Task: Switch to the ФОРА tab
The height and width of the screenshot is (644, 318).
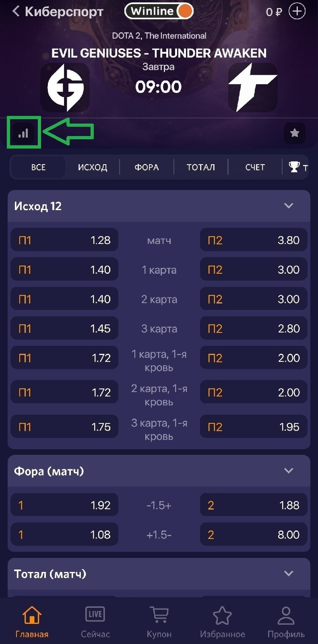Action: [147, 167]
